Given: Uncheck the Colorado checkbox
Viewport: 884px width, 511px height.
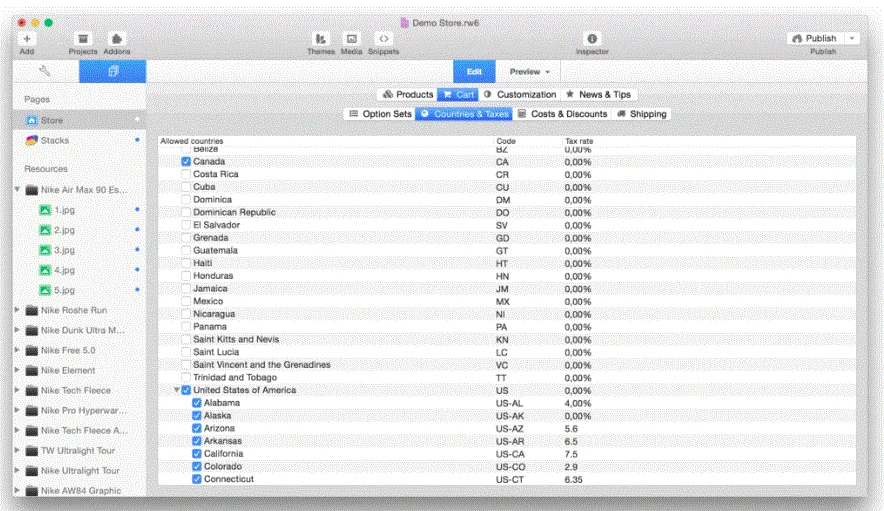Looking at the screenshot, I should coord(197,466).
